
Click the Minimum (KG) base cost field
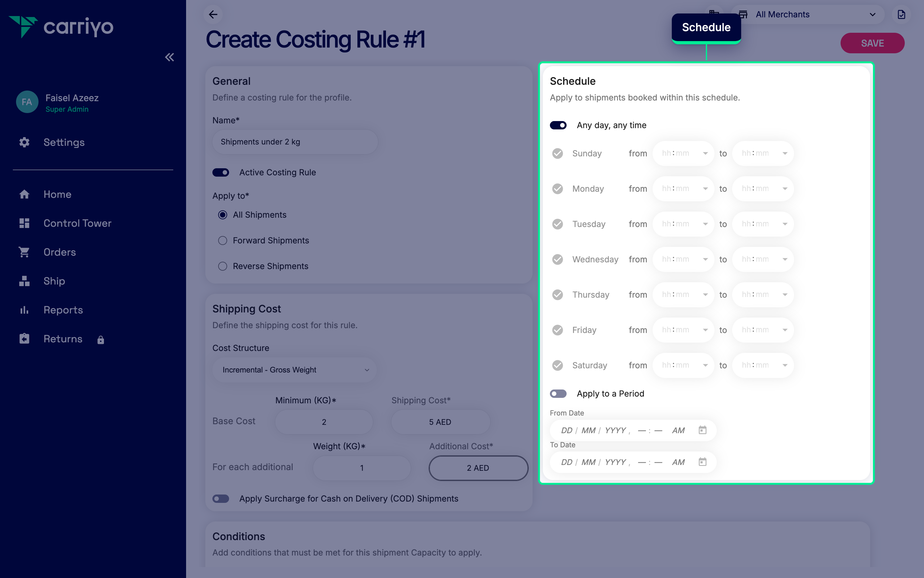pyautogui.click(x=324, y=422)
